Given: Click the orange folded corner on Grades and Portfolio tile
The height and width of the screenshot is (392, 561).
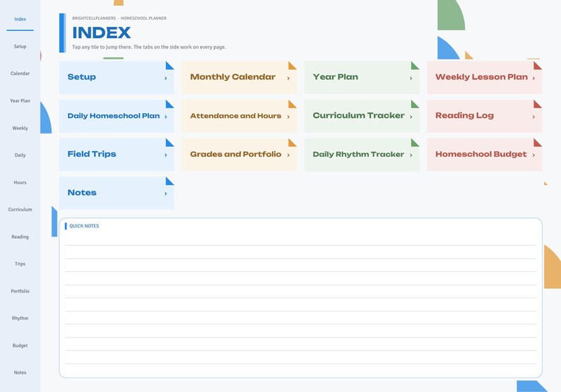Looking at the screenshot, I should (293, 143).
